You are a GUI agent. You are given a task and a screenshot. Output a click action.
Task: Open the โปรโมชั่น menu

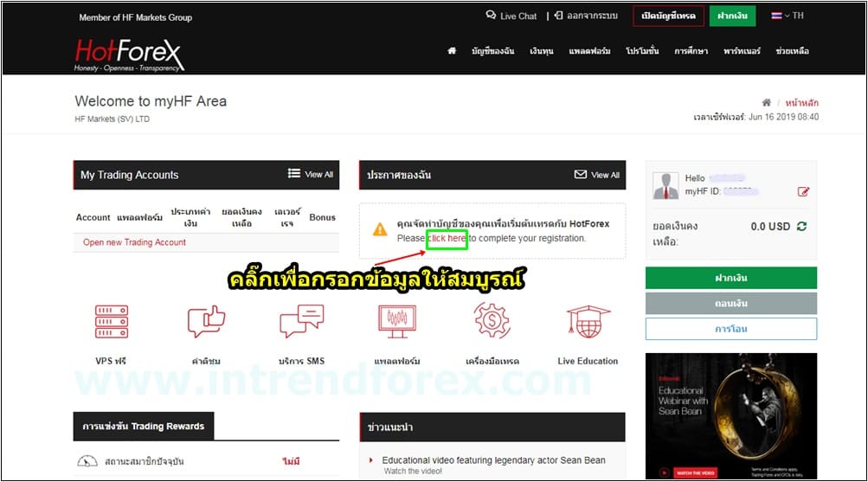pyautogui.click(x=642, y=51)
